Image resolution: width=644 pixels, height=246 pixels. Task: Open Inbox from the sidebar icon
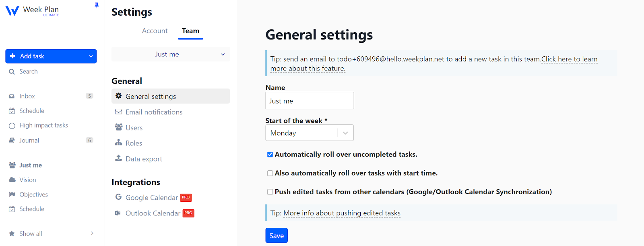tap(12, 96)
